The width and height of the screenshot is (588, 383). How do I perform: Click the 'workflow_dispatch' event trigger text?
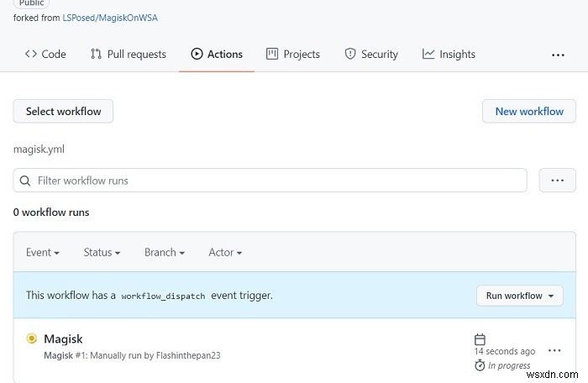click(x=163, y=296)
